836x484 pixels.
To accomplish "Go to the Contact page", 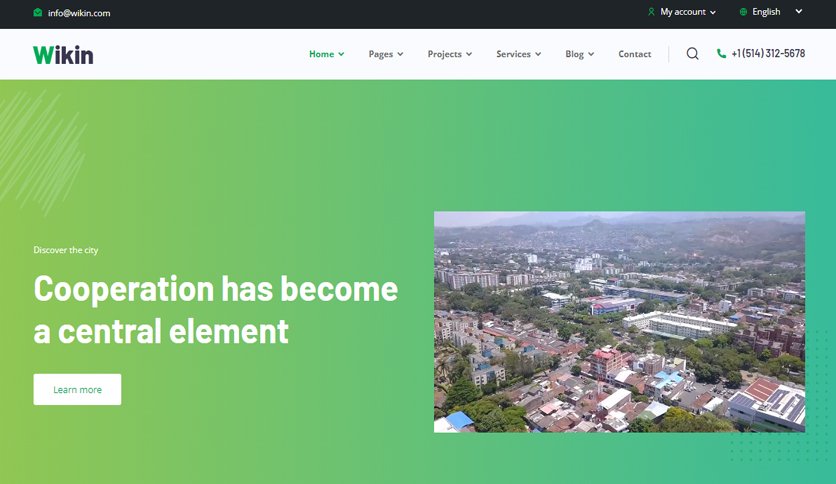I will point(634,54).
